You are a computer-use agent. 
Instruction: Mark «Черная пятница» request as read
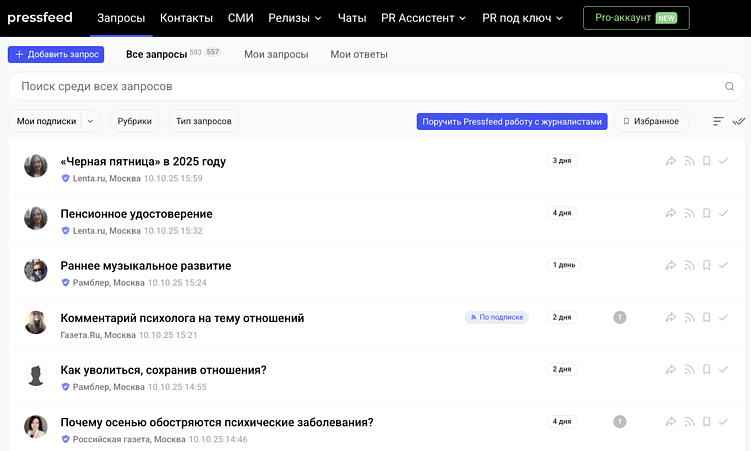[x=723, y=161]
